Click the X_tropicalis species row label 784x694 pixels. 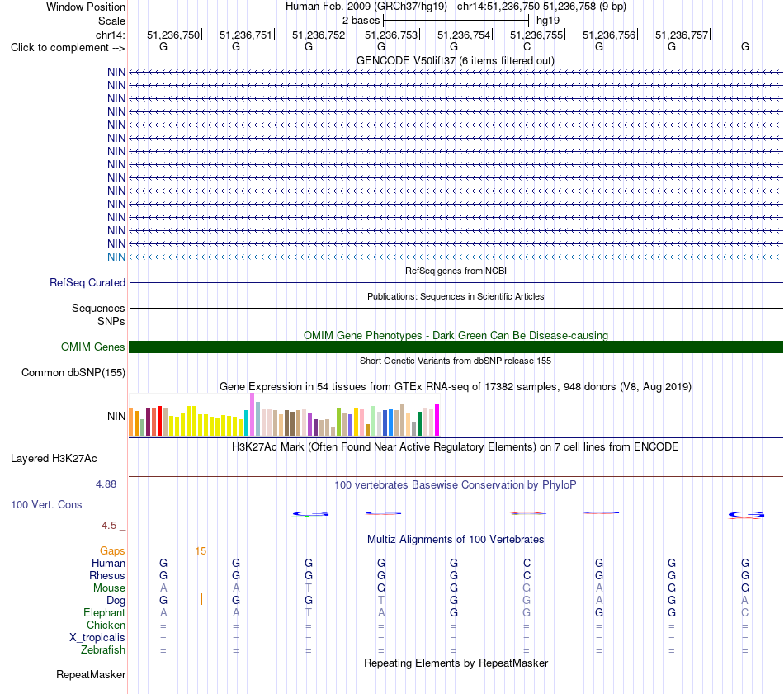(97, 638)
